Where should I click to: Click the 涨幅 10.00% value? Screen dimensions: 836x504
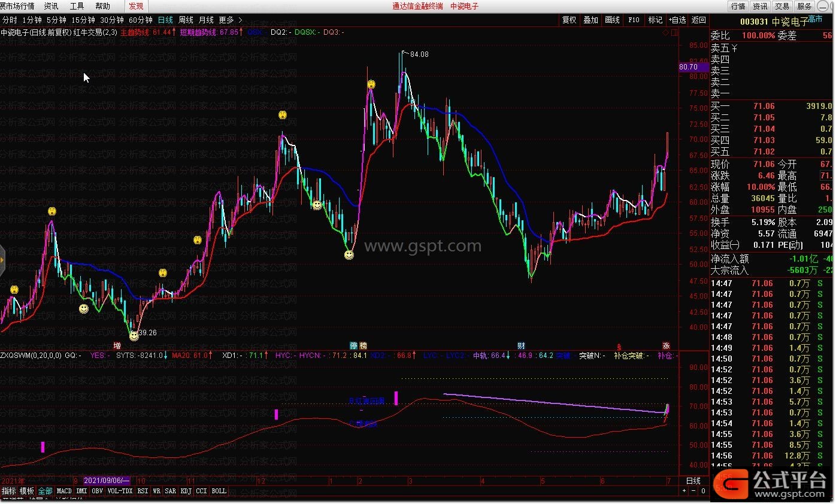tap(760, 187)
